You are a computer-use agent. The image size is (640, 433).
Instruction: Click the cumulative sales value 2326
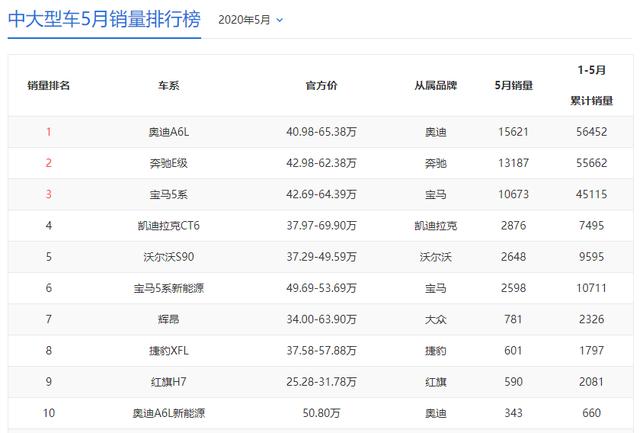pos(591,319)
